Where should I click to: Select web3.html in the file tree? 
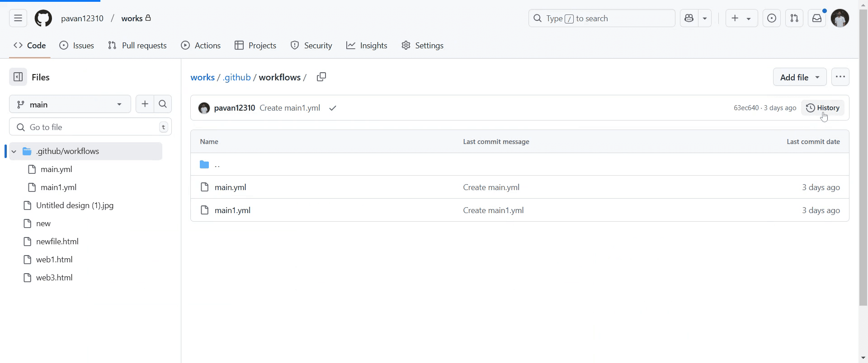pos(54,278)
